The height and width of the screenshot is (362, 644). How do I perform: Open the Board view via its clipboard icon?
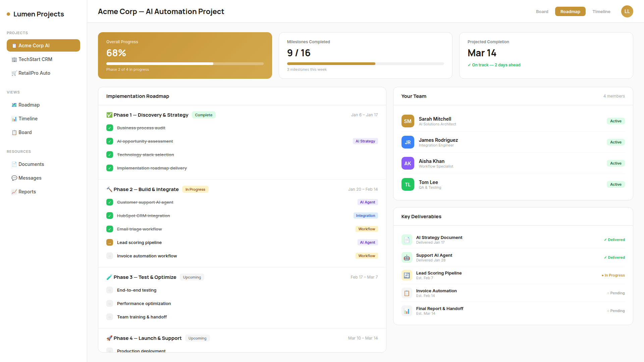[x=14, y=132]
